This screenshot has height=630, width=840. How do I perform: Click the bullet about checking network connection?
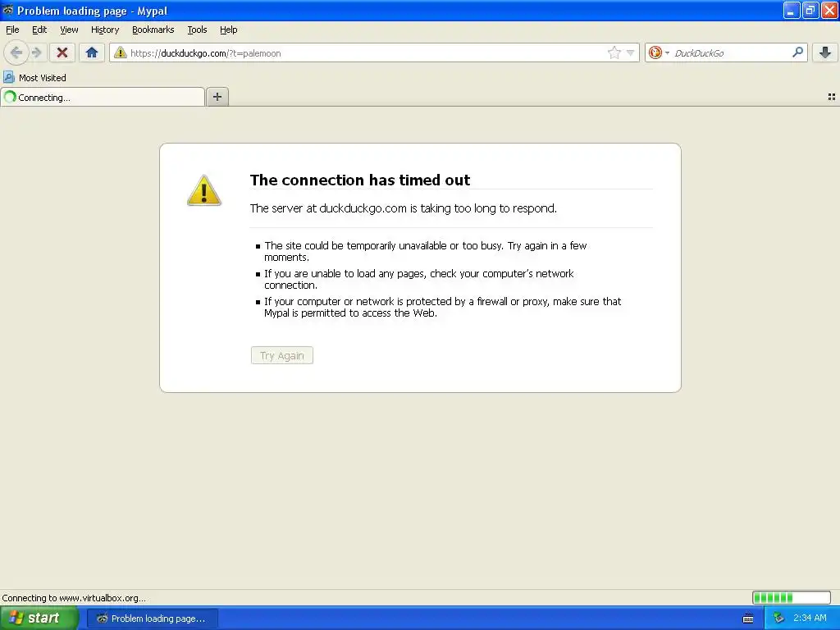419,279
